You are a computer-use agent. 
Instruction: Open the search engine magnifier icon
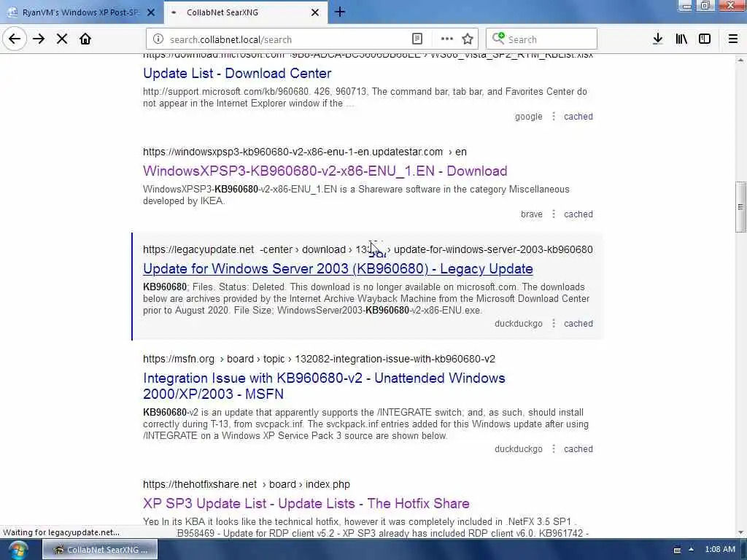498,38
